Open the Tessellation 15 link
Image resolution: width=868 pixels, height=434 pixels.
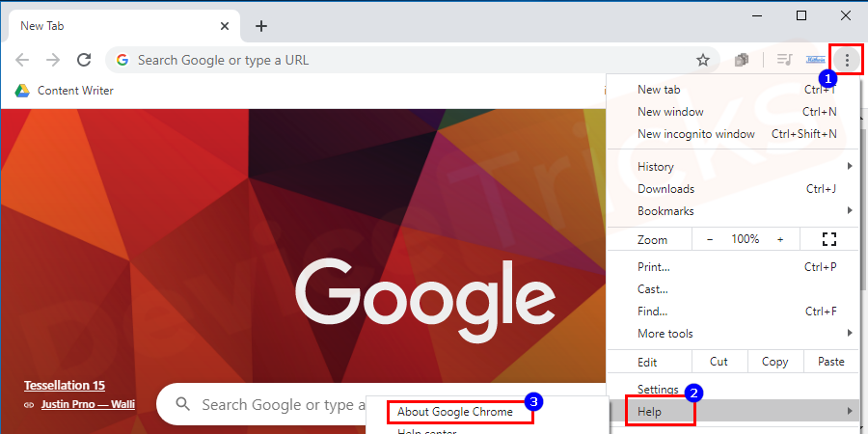click(65, 385)
